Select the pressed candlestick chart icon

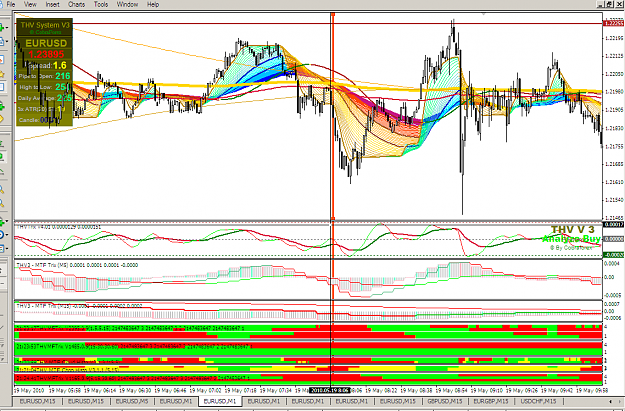tap(2, 157)
